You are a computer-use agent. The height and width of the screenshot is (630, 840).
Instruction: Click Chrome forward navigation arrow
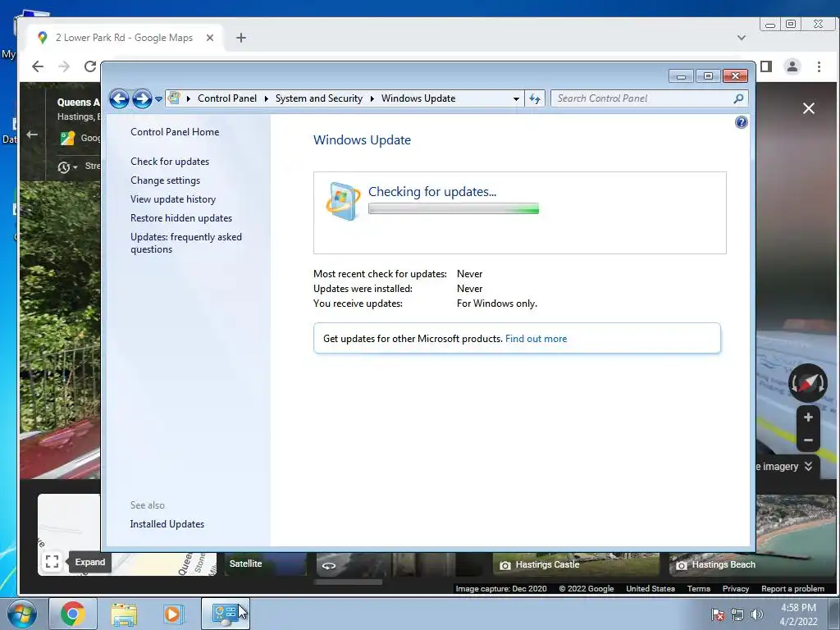[64, 66]
